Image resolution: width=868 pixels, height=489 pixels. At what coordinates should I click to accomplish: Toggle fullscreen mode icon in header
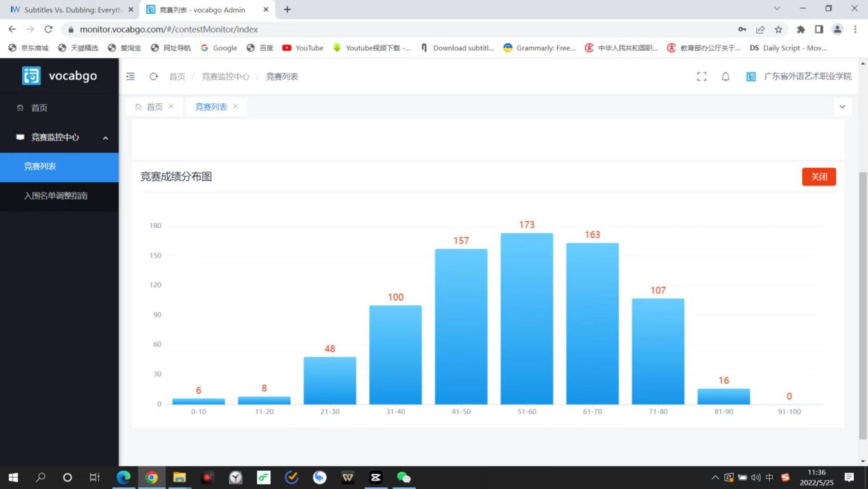click(x=701, y=76)
